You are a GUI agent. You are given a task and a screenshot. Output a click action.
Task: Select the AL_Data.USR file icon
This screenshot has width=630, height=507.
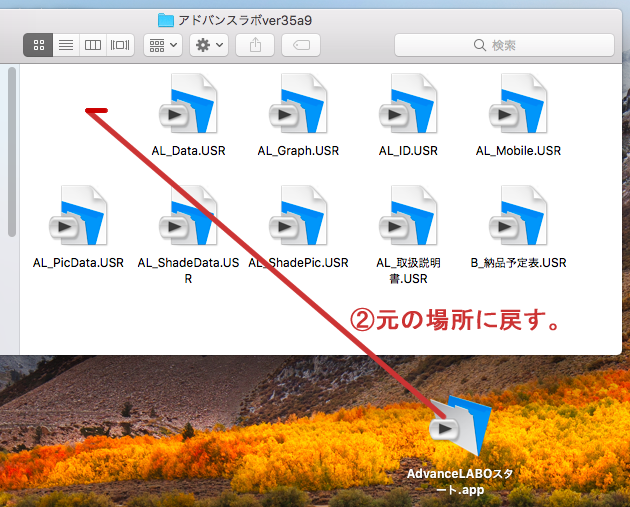(x=188, y=103)
